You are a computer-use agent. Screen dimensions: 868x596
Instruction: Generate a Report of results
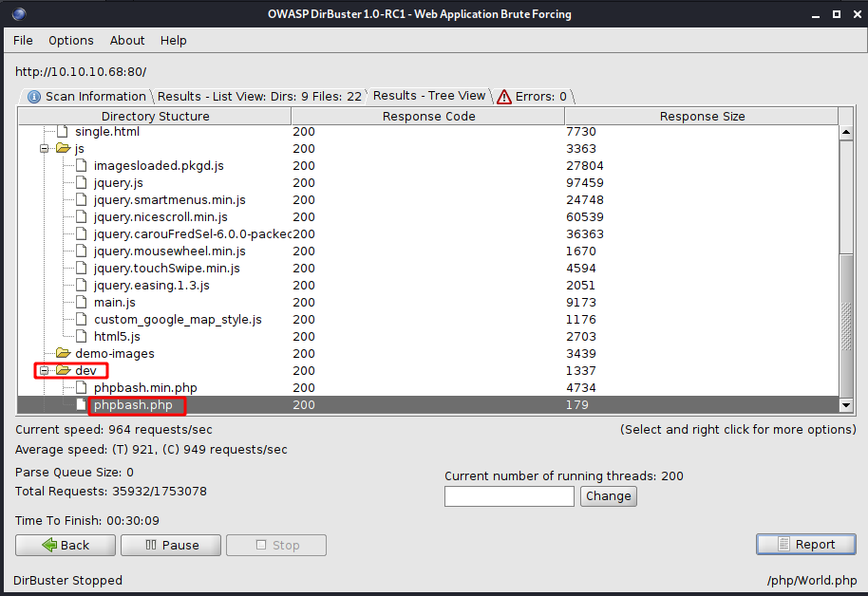click(806, 545)
